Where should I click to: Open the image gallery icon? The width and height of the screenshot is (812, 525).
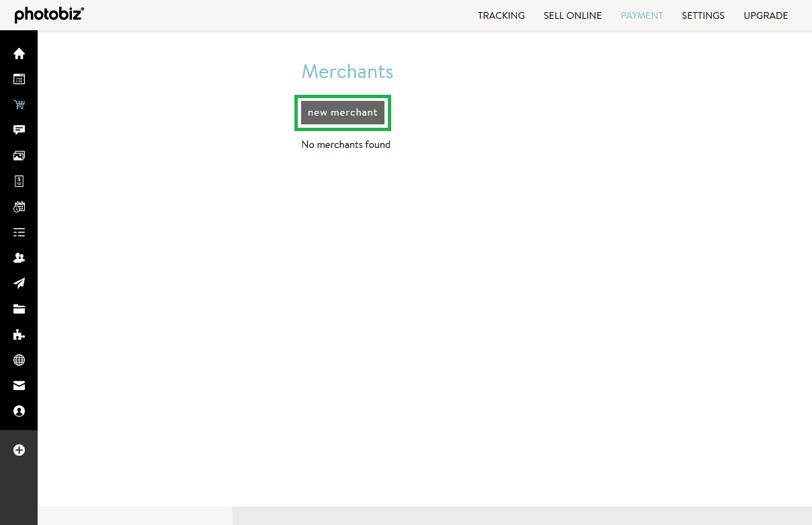pyautogui.click(x=19, y=155)
